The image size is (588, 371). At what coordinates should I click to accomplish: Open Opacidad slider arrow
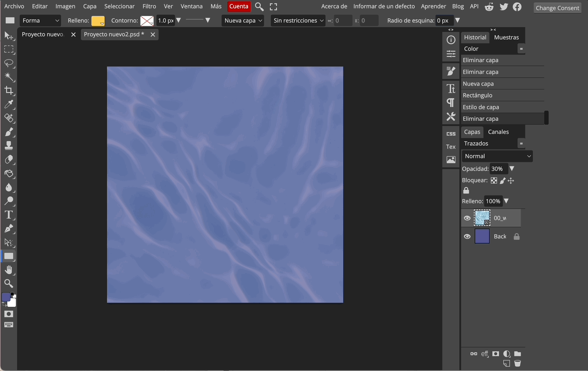512,169
